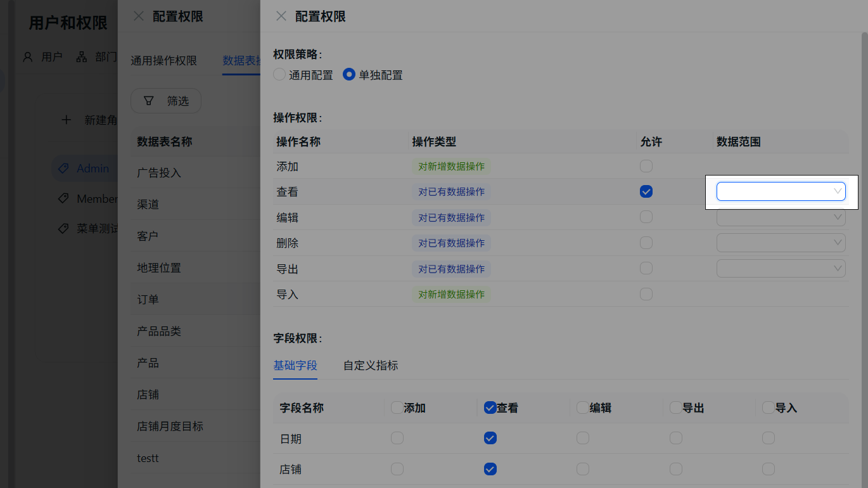This screenshot has height=488, width=868.
Task: Open the 查看 row data range dropdown
Action: [x=781, y=191]
